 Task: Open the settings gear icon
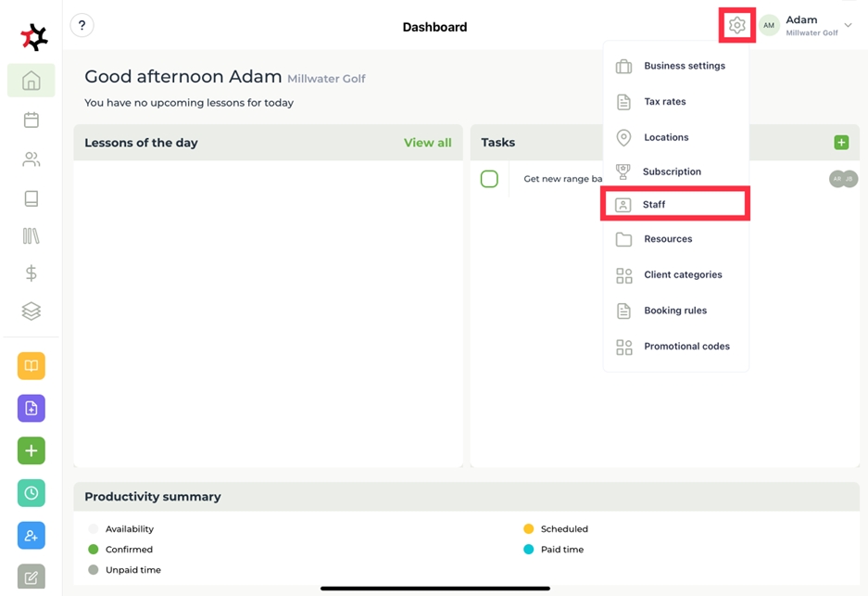tap(736, 26)
